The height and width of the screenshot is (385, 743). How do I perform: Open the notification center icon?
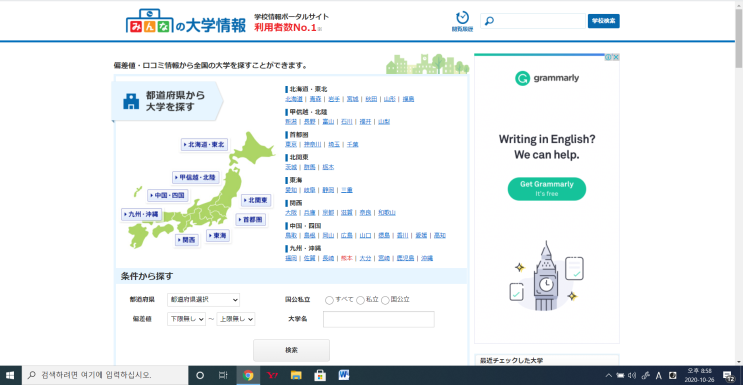click(x=728, y=376)
